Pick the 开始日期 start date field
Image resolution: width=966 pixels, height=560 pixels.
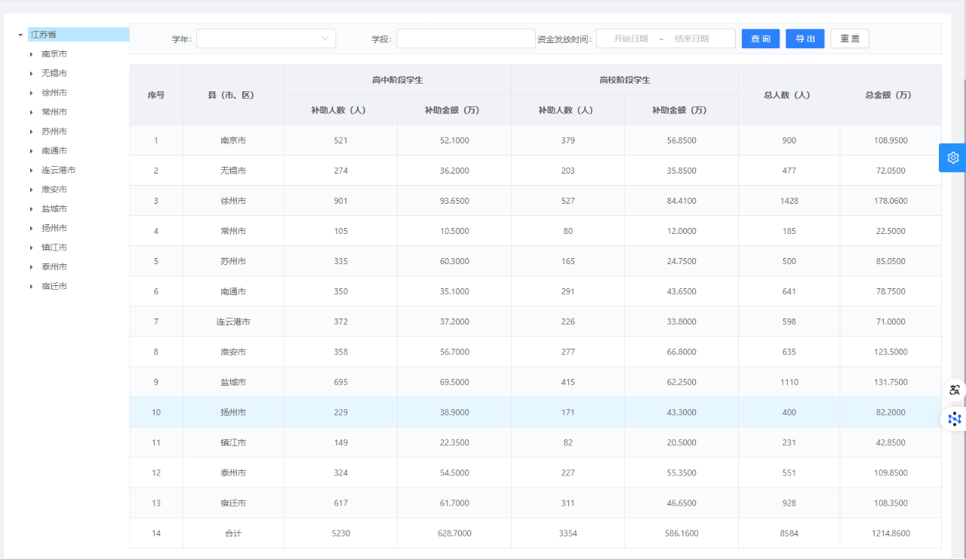pos(630,38)
